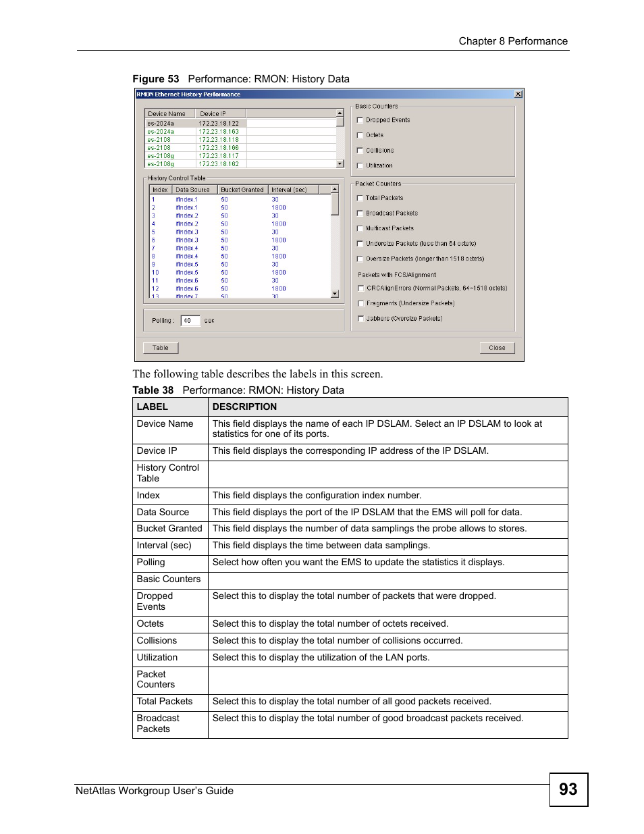
Task: Enable the CRCAlignErrors checkbox
Action: (x=360, y=288)
